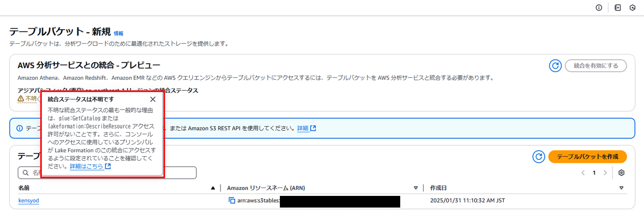Open the 情報 link beside page title
Image resolution: width=644 pixels, height=214 pixels.
point(118,34)
